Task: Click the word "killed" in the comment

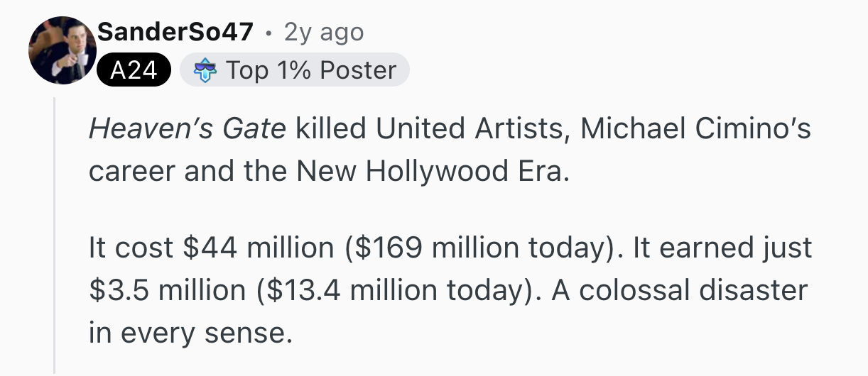Action: [x=330, y=128]
